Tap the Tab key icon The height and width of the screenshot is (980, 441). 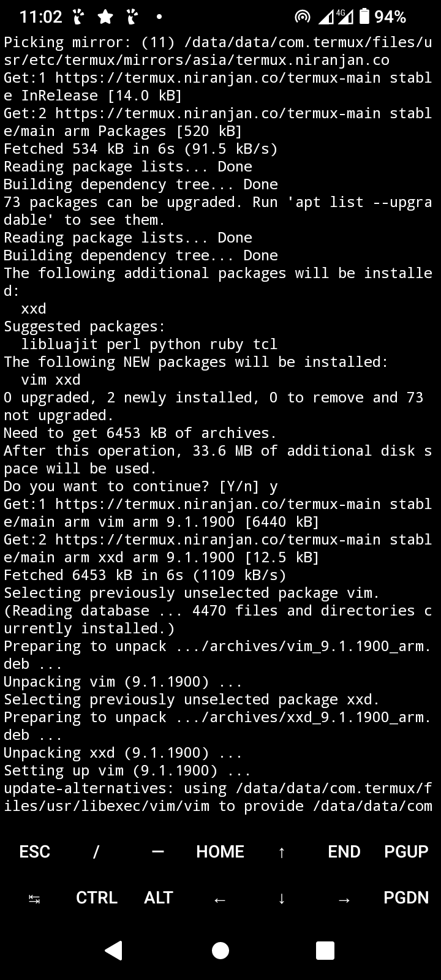tap(34, 898)
